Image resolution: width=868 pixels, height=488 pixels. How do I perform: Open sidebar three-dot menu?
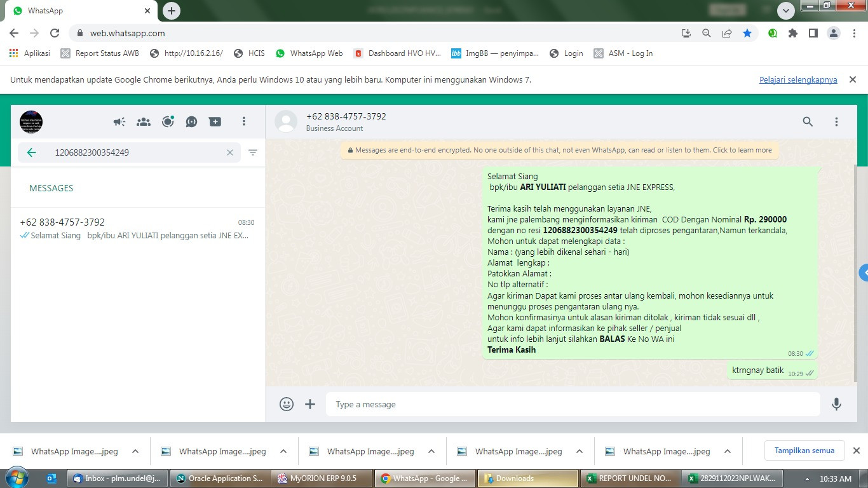point(244,121)
